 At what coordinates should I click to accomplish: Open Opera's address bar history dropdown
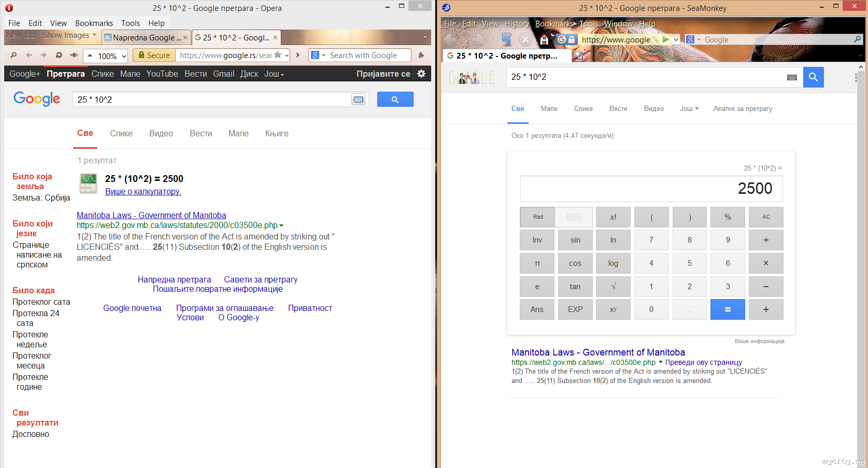pyautogui.click(x=287, y=55)
